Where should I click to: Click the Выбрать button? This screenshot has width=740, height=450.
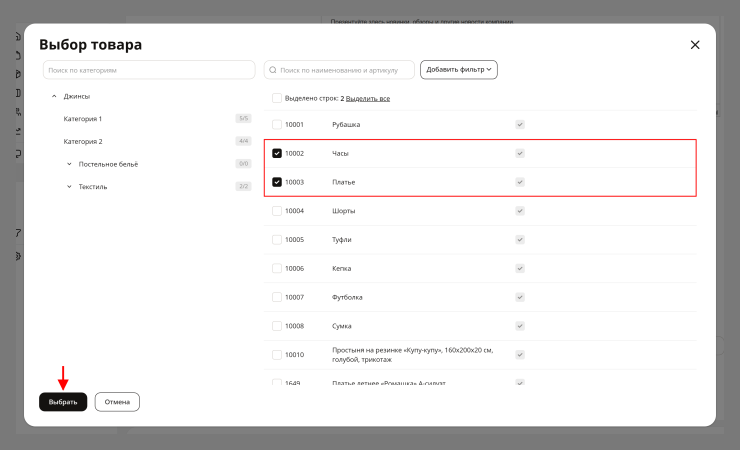(x=63, y=402)
